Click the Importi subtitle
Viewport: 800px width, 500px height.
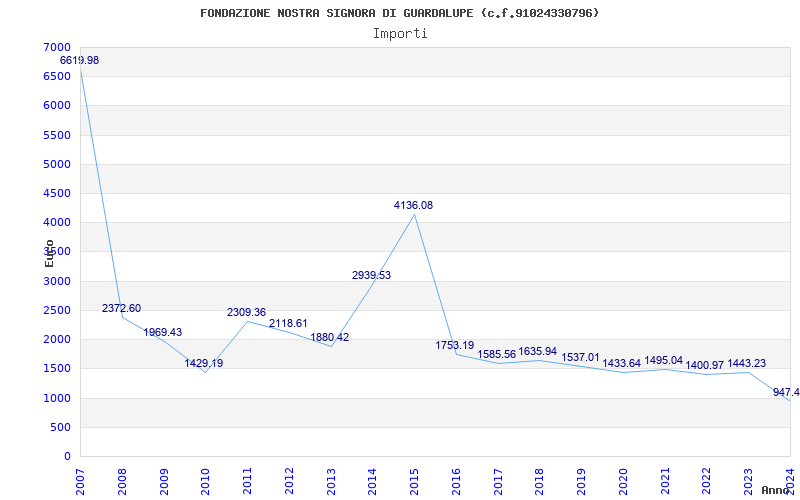400,34
